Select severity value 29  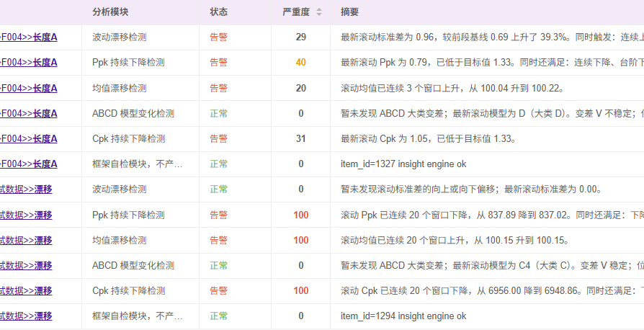pos(300,37)
